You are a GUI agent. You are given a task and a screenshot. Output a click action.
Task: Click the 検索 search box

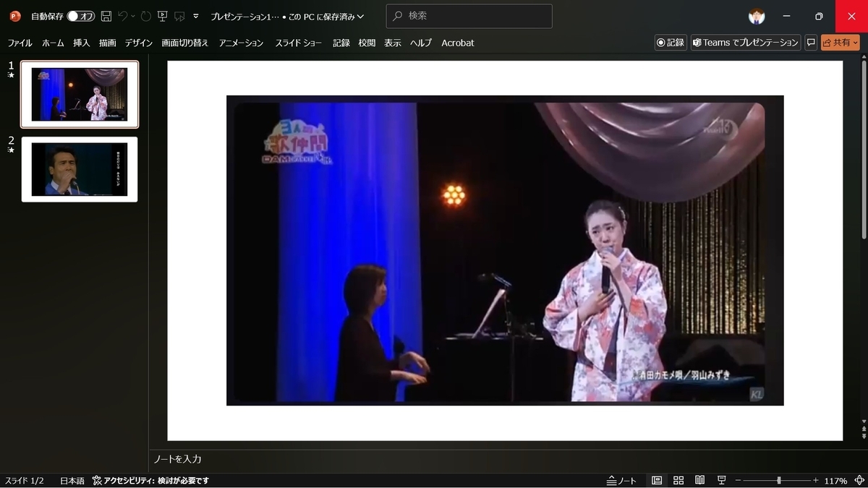(x=469, y=16)
